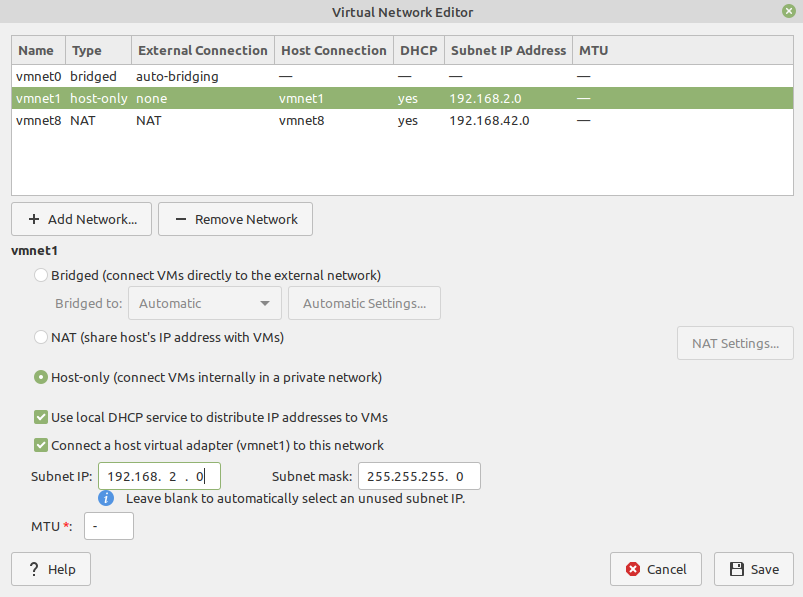Sort by the Name column header
The height and width of the screenshot is (597, 803).
coord(37,50)
